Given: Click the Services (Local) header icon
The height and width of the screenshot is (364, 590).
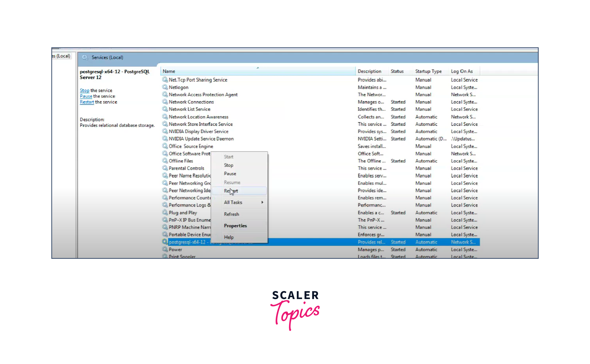Looking at the screenshot, I should 85,57.
